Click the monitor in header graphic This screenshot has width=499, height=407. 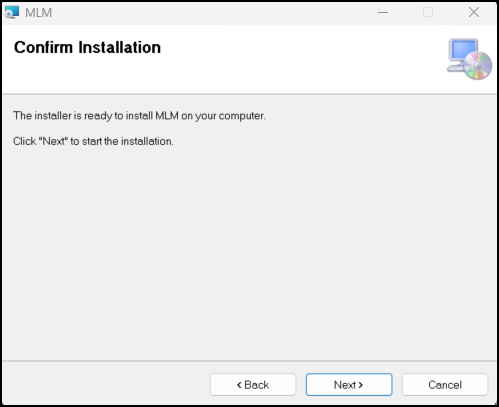click(x=463, y=50)
